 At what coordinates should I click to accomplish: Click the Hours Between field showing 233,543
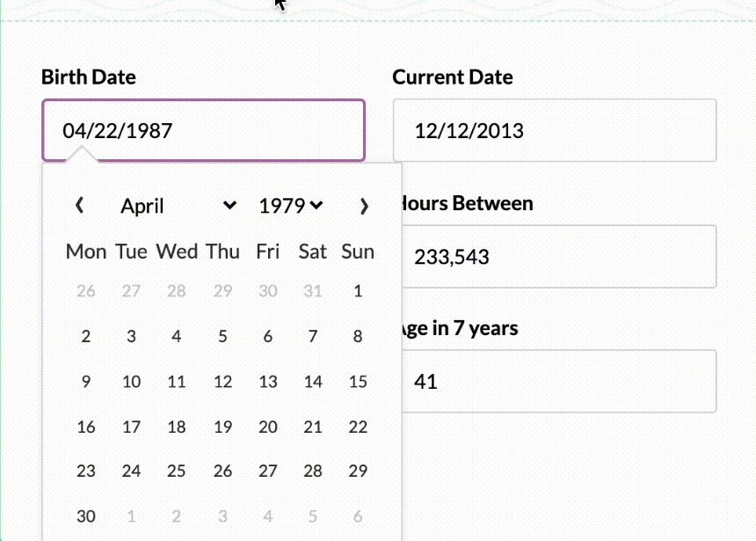click(555, 257)
